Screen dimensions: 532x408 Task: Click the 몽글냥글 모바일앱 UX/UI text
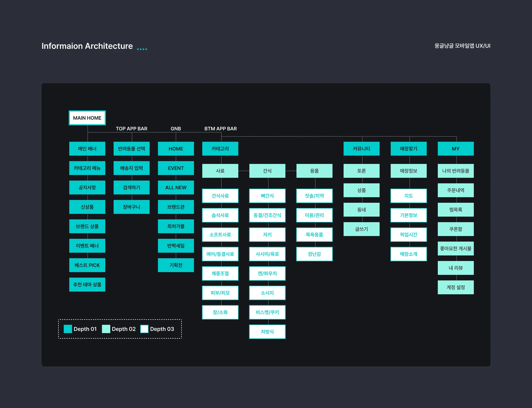click(462, 46)
